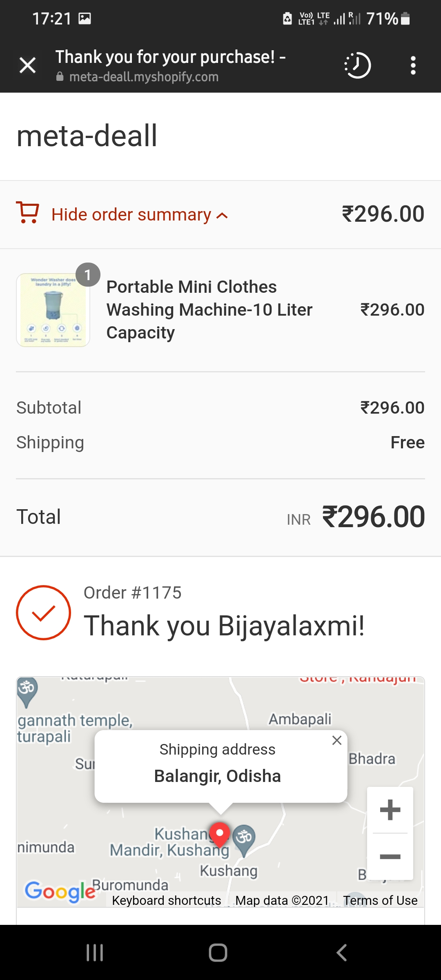Open the browser history clock icon
Viewport: 441px width, 980px height.
tap(358, 65)
